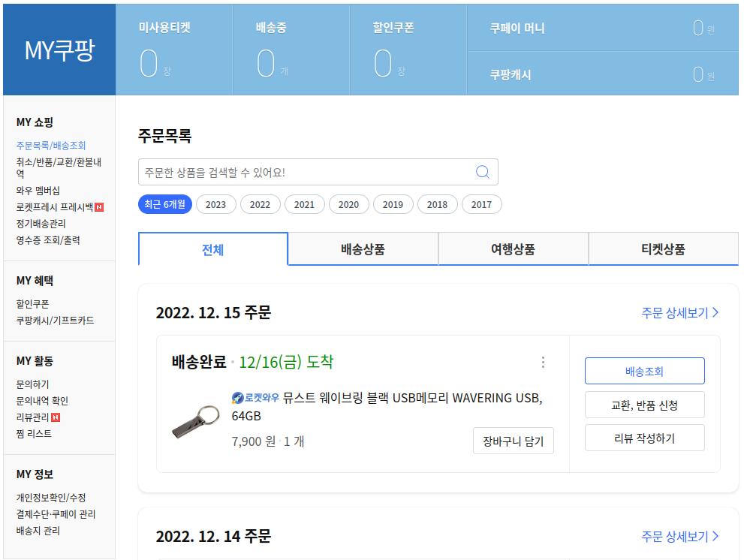Open 문의내역 확인 in sidebar
The image size is (744, 560).
[x=42, y=401]
